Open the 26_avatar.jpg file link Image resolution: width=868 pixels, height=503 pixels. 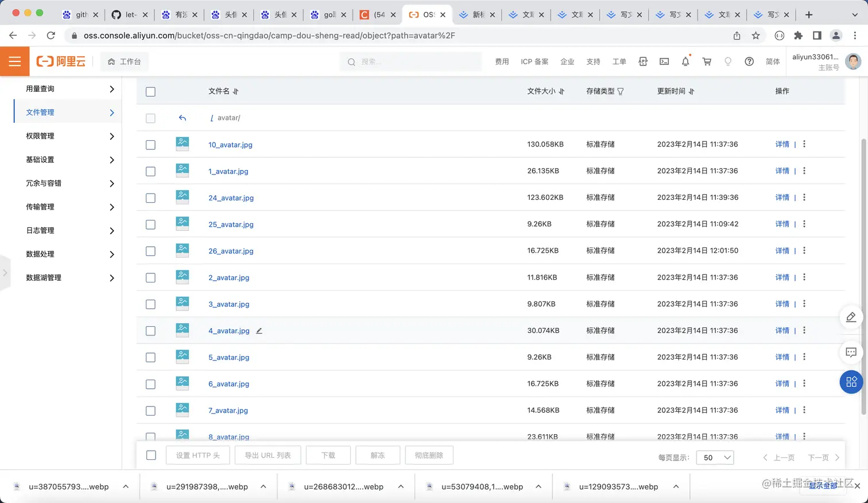pos(231,251)
